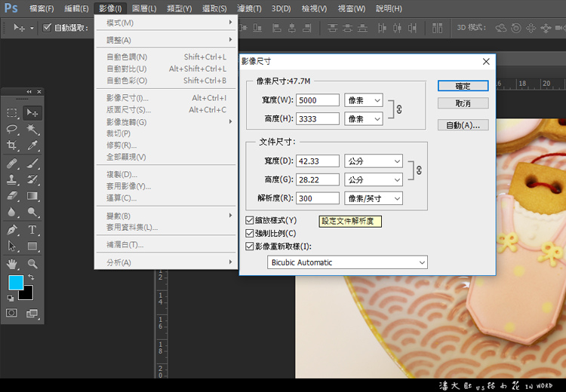566x392 pixels.
Task: Select the Path Selection tool
Action: 12,246
